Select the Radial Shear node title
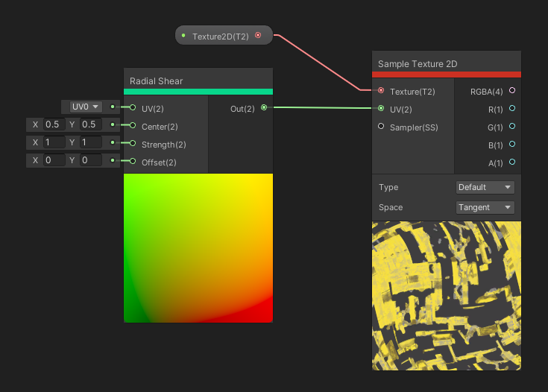 click(157, 80)
